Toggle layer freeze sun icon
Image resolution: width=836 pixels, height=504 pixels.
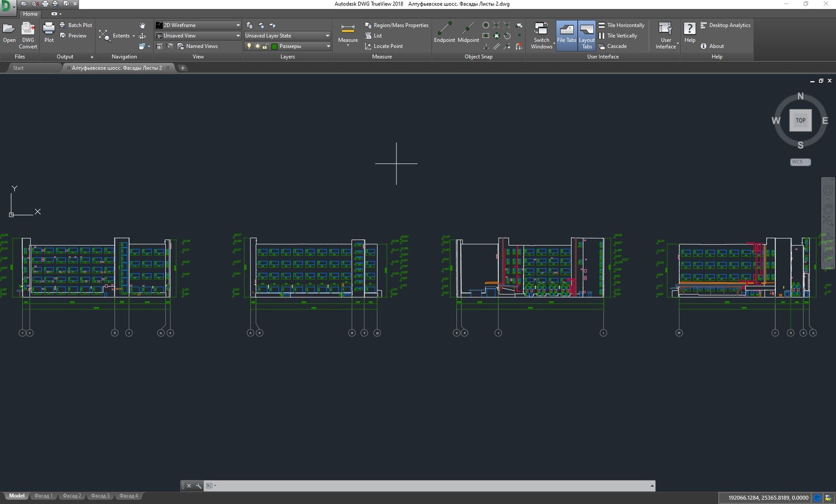coord(257,46)
